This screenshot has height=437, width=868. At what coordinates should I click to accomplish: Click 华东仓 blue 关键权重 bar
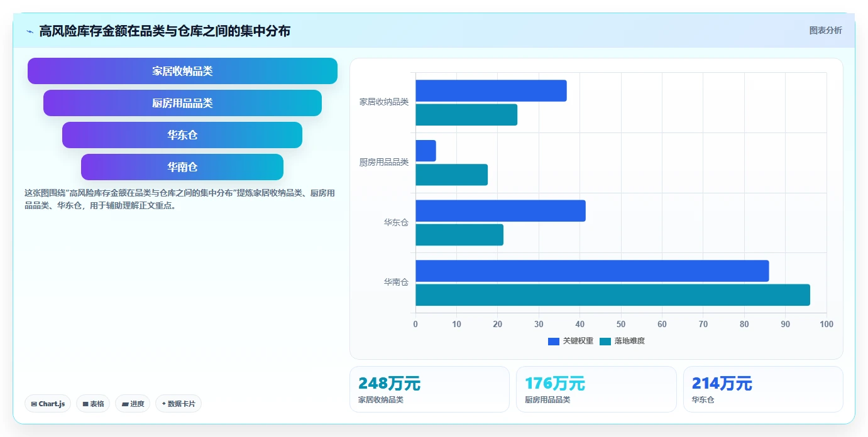point(500,211)
